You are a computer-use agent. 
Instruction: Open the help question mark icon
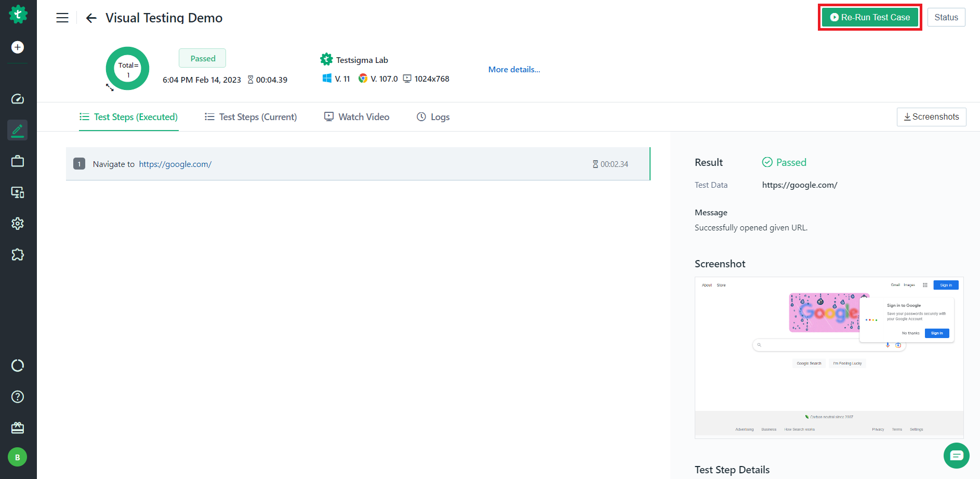click(x=18, y=397)
